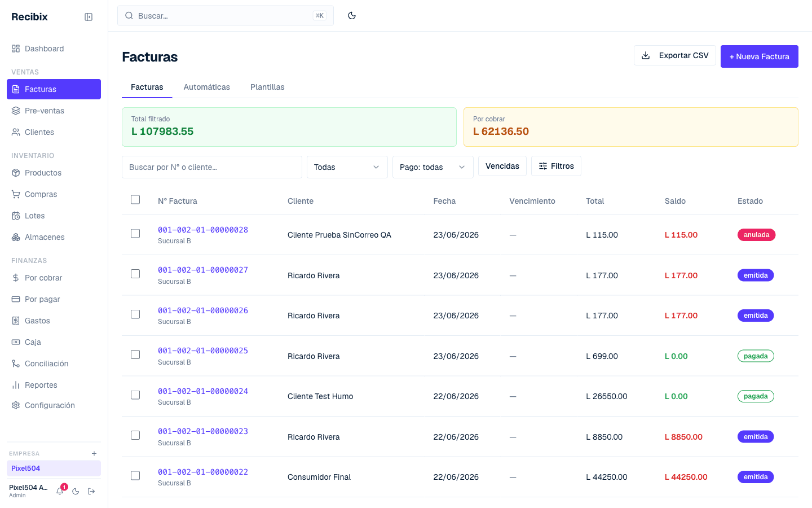Check the select-all invoices checkbox in the header
The height and width of the screenshot is (508, 812).
[x=135, y=200]
